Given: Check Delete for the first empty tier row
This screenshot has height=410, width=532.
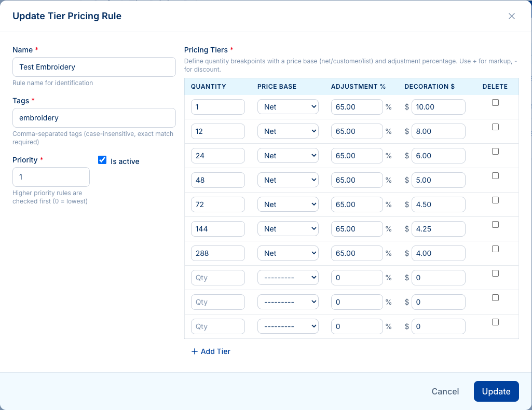Looking at the screenshot, I should pos(495,274).
